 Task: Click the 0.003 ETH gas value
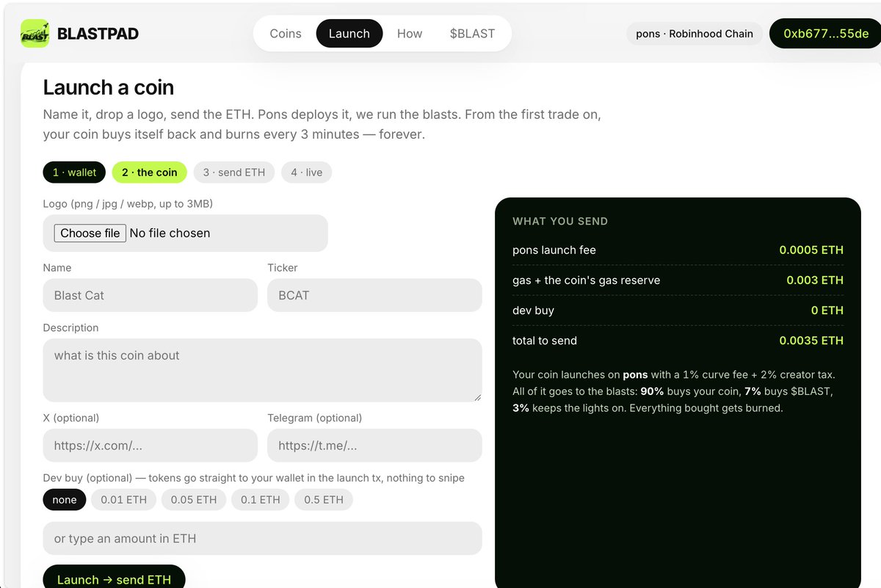[x=815, y=280]
